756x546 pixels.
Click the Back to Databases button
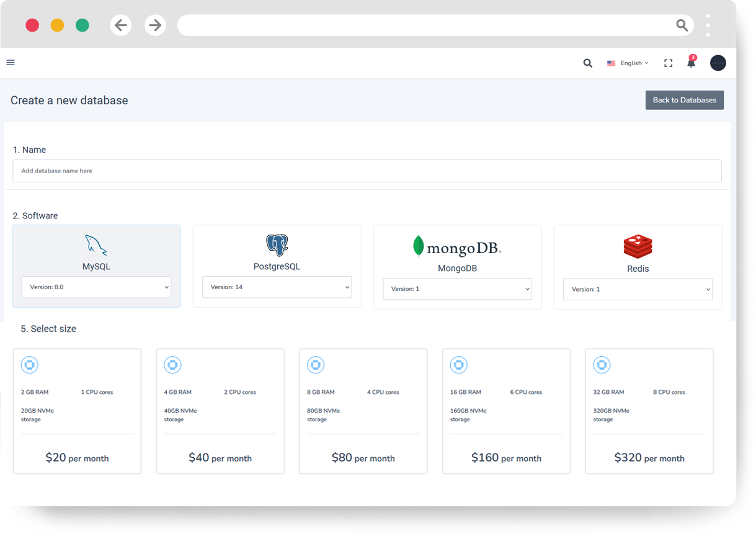click(684, 100)
